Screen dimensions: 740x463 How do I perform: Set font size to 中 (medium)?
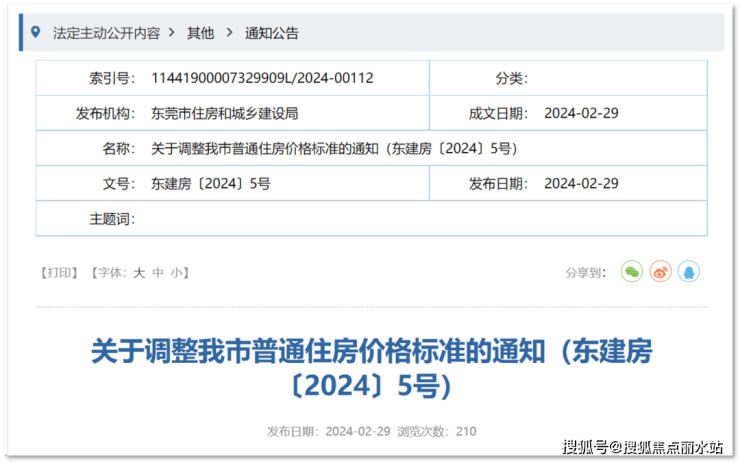pyautogui.click(x=158, y=272)
